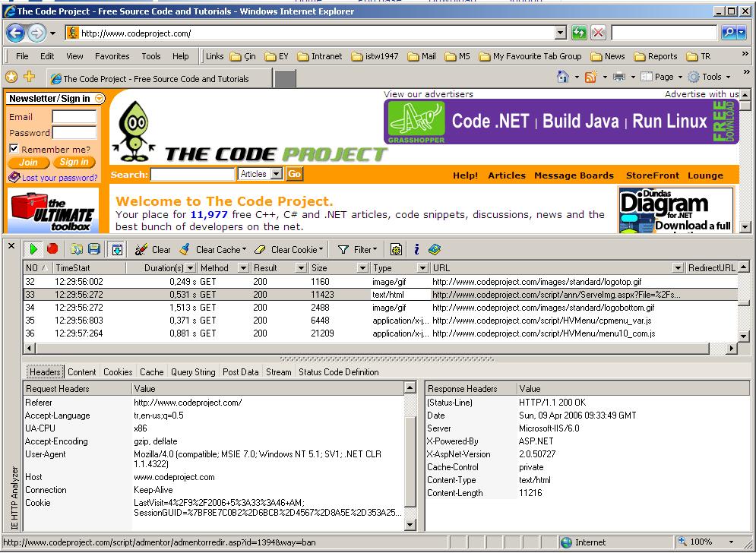
Task: Expand the address bar history dropdown
Action: click(560, 33)
